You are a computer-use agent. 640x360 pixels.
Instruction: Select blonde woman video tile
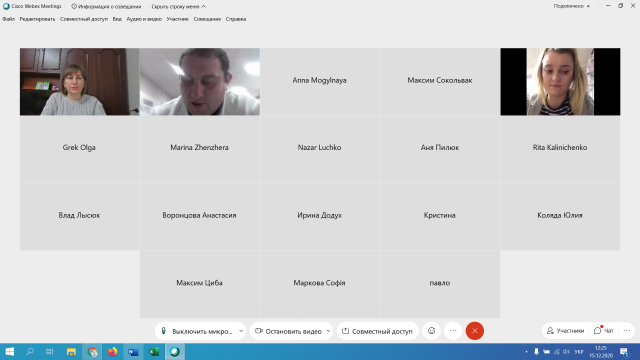pos(560,82)
